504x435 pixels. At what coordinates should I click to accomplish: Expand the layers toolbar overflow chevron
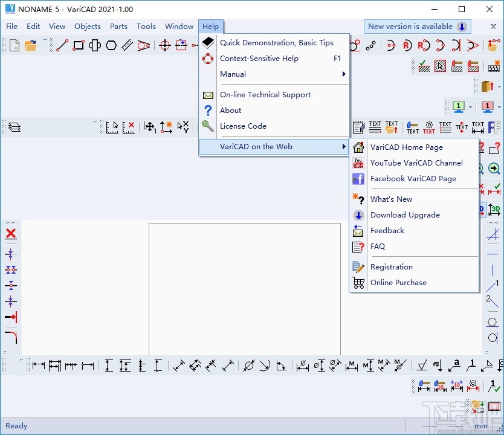(95, 122)
